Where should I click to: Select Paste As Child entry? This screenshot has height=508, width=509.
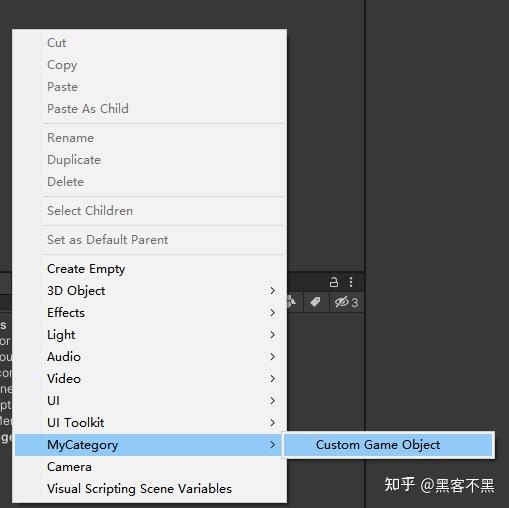(x=149, y=109)
